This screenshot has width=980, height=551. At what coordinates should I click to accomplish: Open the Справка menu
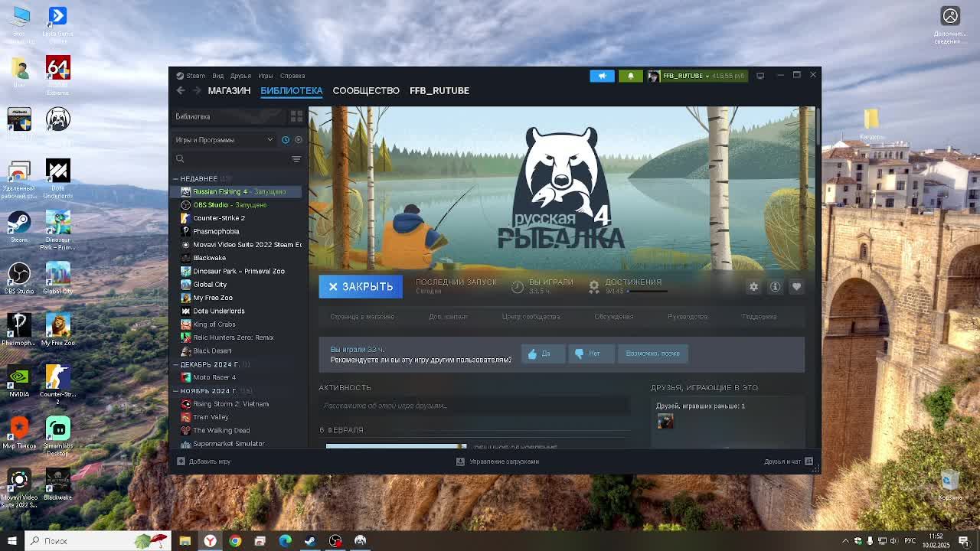click(x=292, y=76)
